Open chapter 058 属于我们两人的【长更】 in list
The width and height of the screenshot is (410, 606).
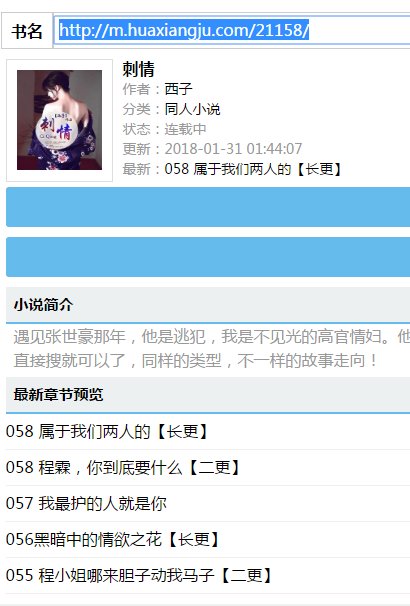(107, 431)
